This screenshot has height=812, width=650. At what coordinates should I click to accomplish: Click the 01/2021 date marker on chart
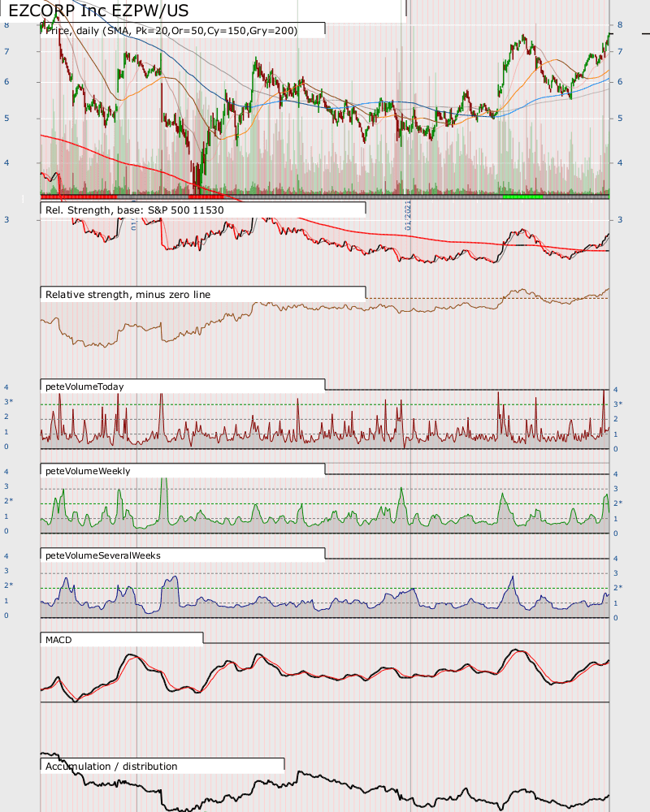(408, 215)
